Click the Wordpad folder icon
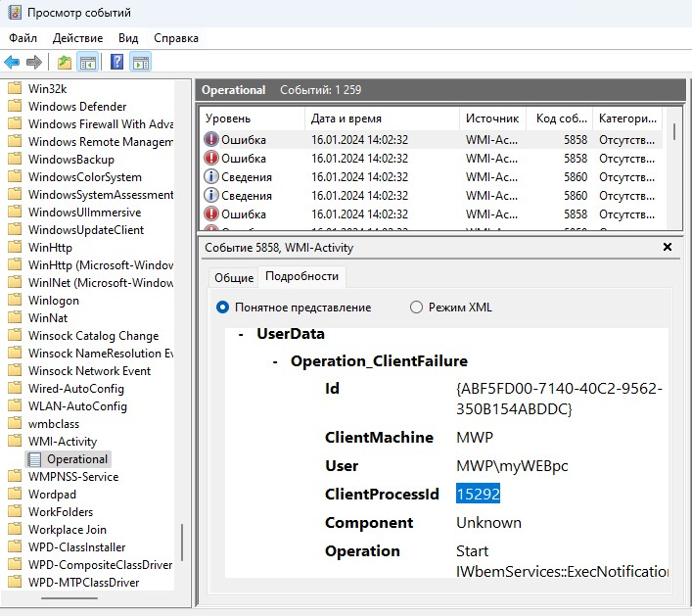 (x=15, y=495)
